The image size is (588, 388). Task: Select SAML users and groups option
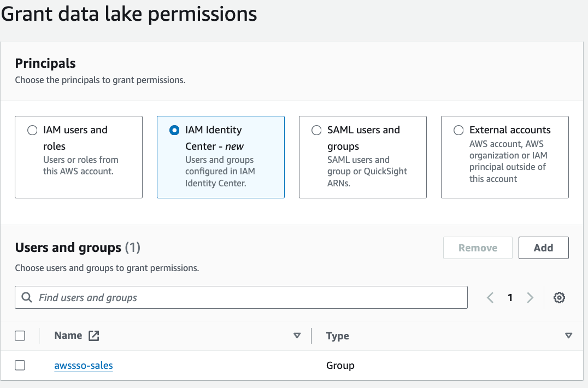pos(316,131)
